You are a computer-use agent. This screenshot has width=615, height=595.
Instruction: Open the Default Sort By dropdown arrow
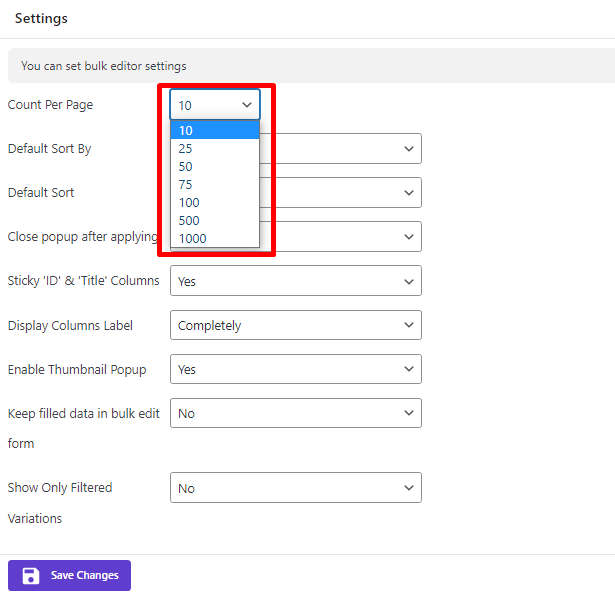click(x=408, y=149)
